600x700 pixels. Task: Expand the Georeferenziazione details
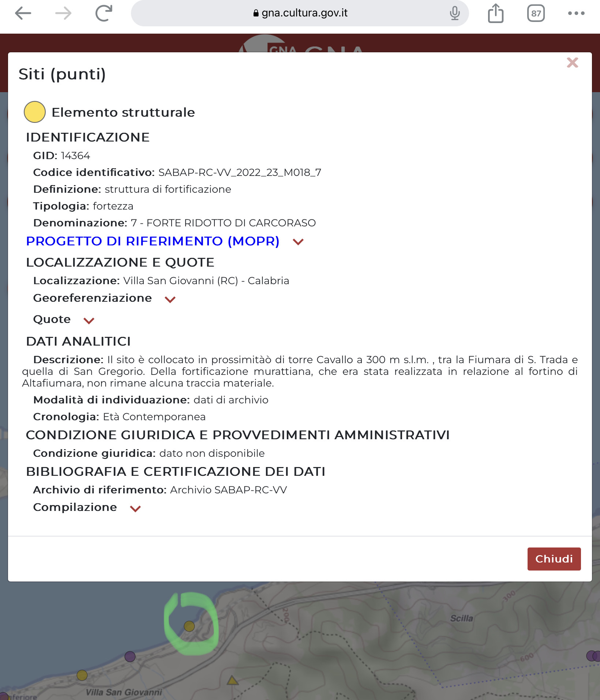point(170,300)
